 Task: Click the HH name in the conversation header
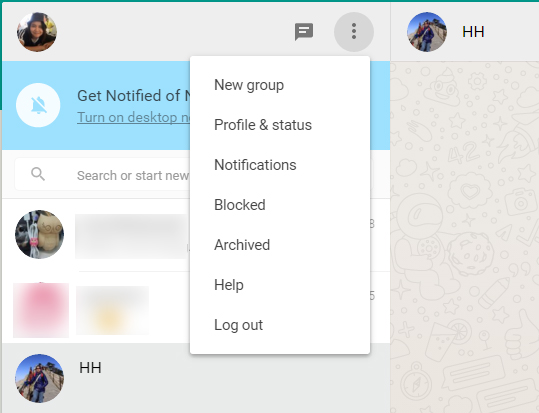tap(473, 32)
